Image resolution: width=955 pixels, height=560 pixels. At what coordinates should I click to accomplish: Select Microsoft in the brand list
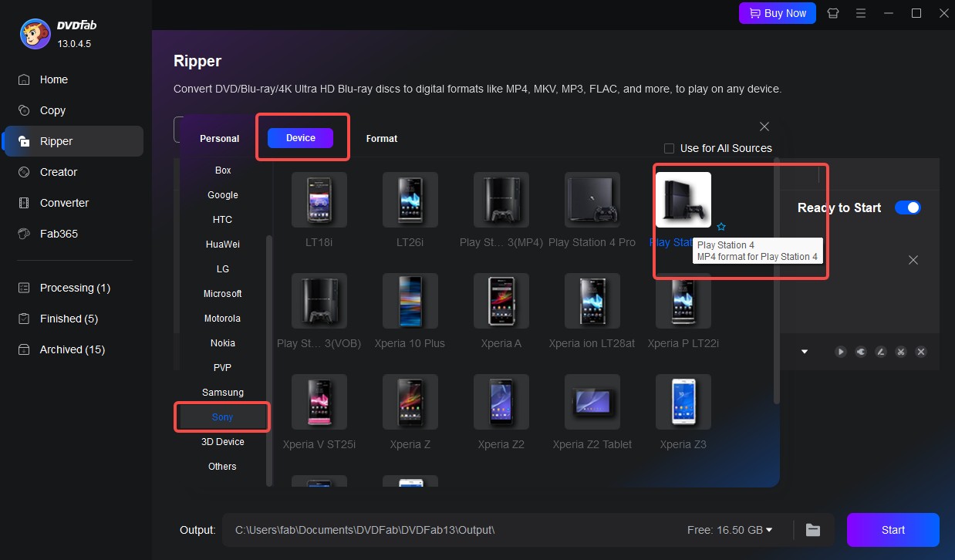[x=223, y=294]
